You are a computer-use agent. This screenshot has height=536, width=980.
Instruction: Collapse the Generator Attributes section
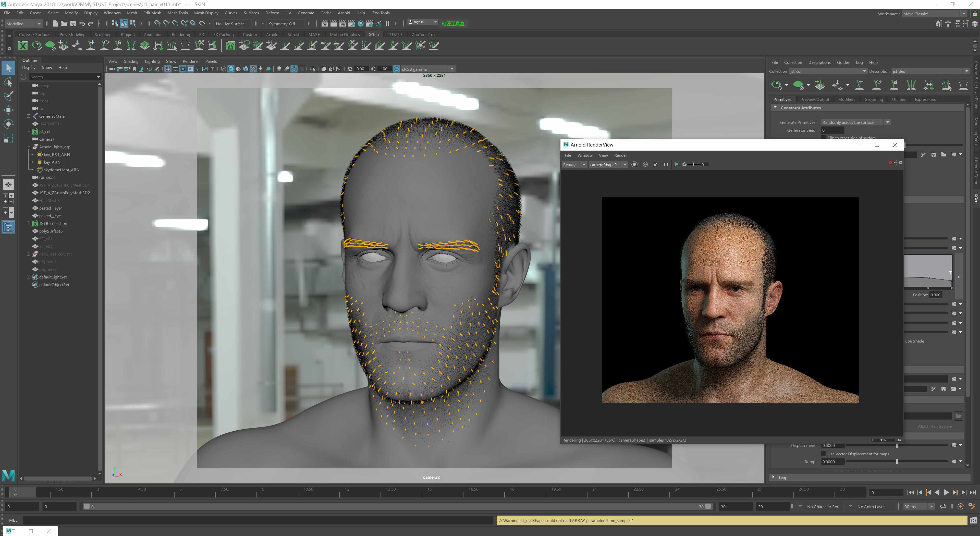(775, 108)
